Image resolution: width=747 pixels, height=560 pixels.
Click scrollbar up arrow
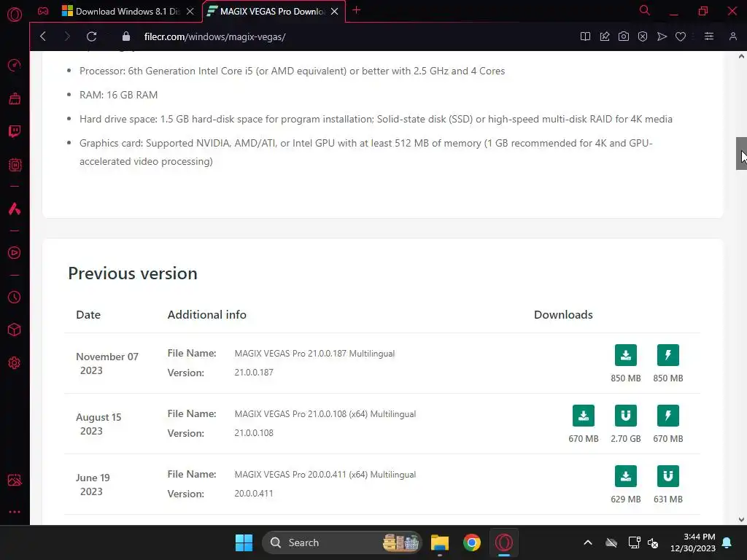[x=741, y=56]
